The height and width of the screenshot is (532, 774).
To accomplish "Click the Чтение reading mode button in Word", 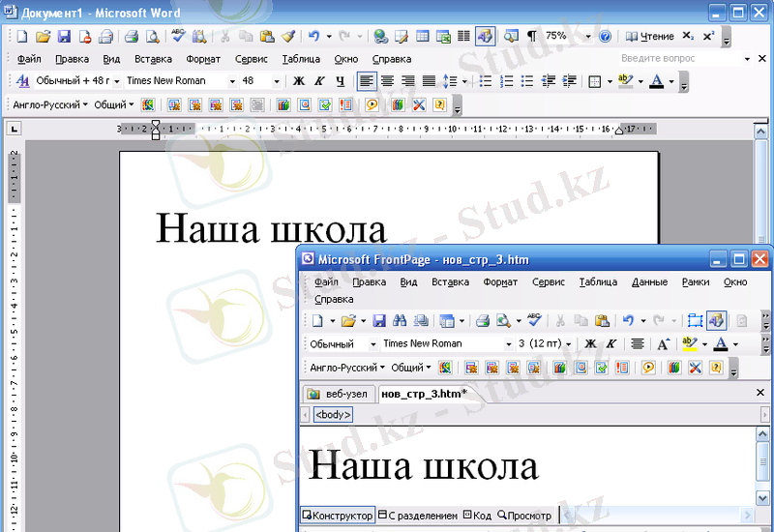I will [649, 36].
